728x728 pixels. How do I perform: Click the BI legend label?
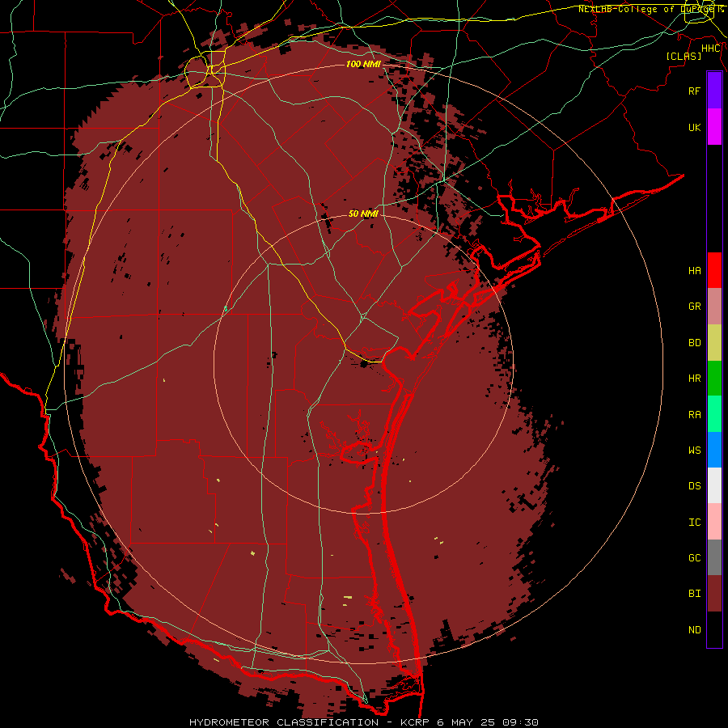(x=694, y=594)
